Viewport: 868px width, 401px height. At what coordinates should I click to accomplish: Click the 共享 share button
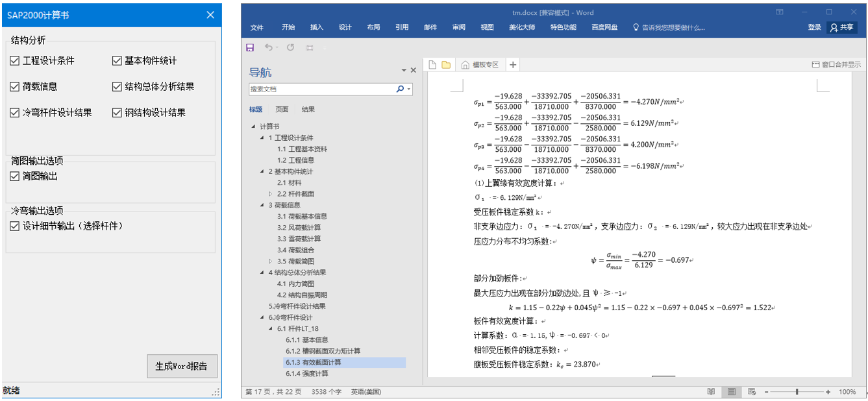click(x=841, y=27)
